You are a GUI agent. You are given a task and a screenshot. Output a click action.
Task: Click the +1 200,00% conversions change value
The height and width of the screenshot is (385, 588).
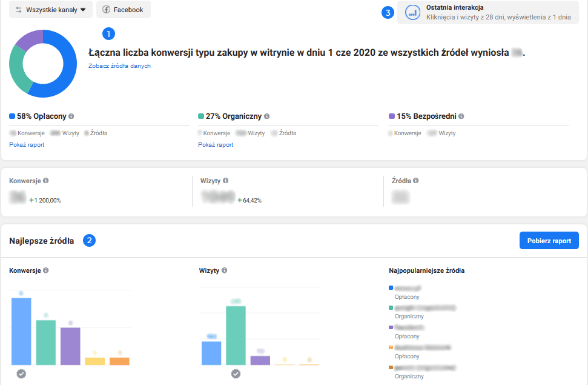pyautogui.click(x=45, y=200)
